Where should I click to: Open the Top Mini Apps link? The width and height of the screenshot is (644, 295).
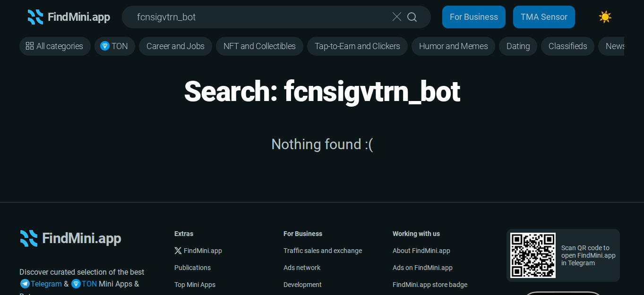point(195,285)
